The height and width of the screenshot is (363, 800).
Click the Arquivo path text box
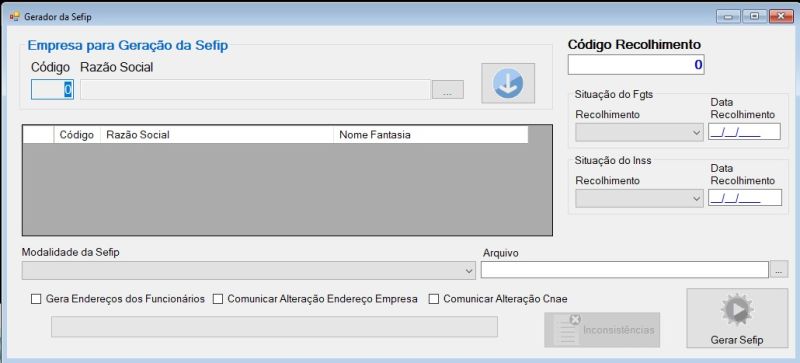tap(624, 270)
